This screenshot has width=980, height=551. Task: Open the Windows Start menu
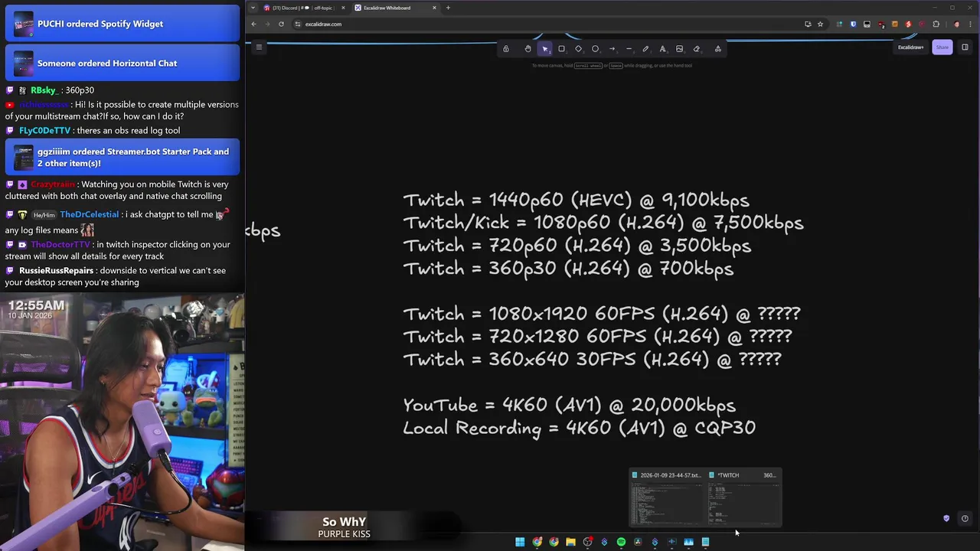pyautogui.click(x=520, y=542)
